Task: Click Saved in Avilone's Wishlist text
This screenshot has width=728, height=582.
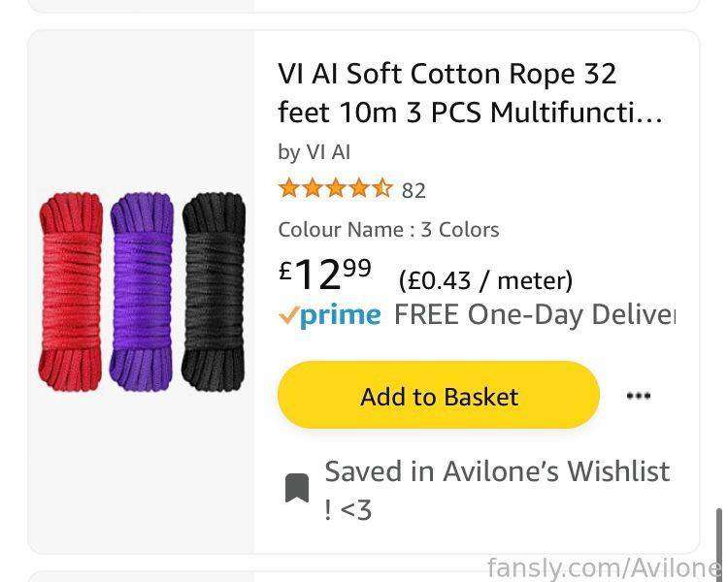Action: [x=497, y=490]
